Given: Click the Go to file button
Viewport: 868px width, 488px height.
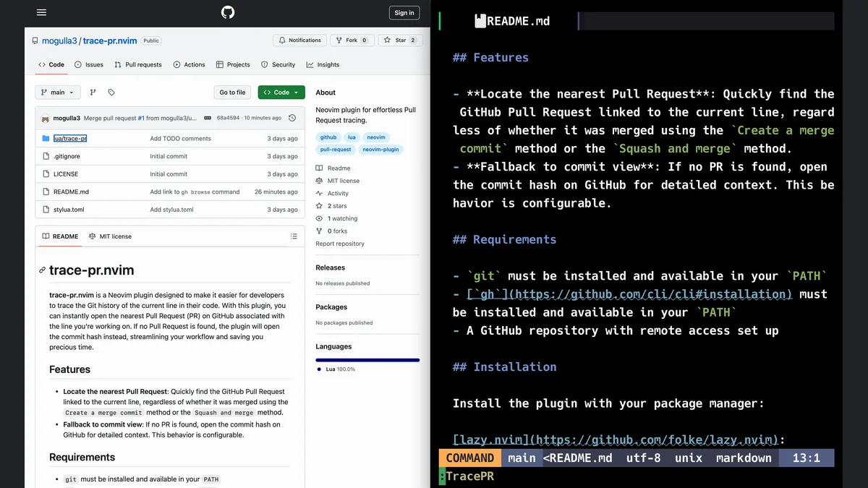Looking at the screenshot, I should point(232,93).
